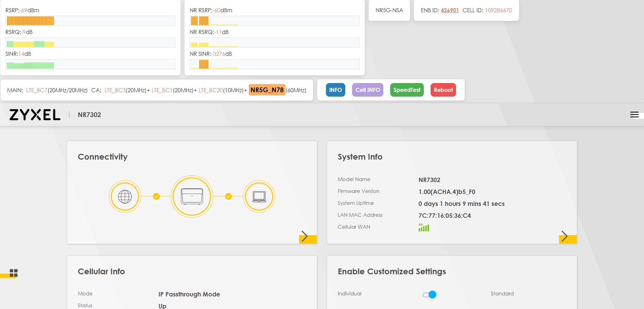Viewport: 644px width, 309px height.
Task: Open the hamburger menu icon
Action: (x=634, y=115)
